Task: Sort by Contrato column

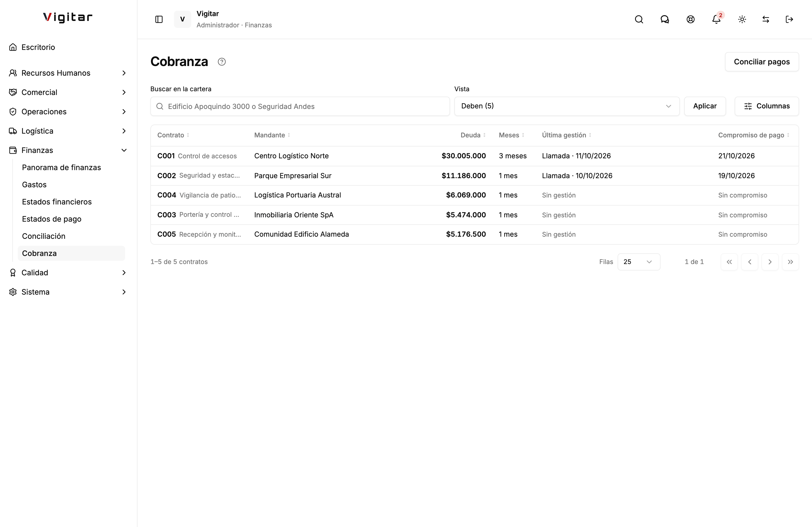Action: (x=173, y=135)
